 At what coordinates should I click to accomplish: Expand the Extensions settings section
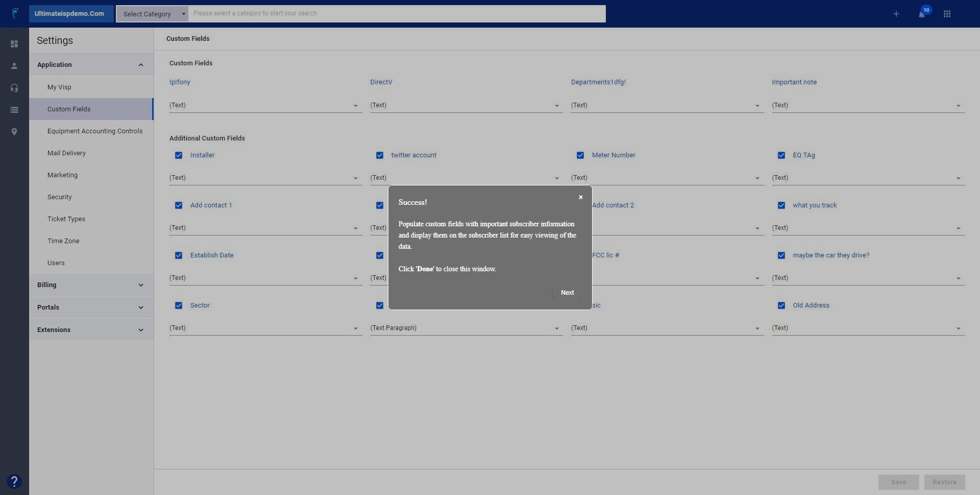coord(91,330)
